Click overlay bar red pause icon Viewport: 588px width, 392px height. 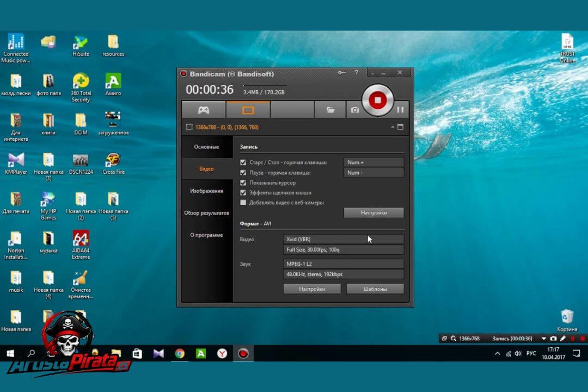573,338
